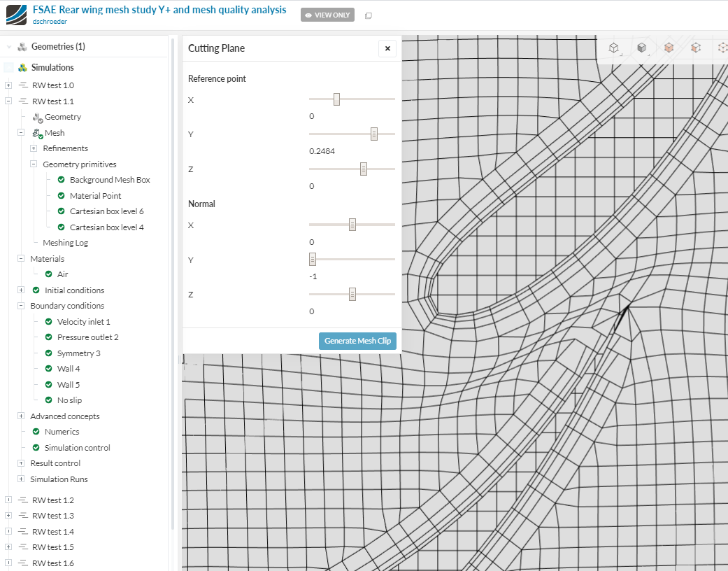Click the Geometry node icon under RW test 1.1

pyautogui.click(x=38, y=118)
